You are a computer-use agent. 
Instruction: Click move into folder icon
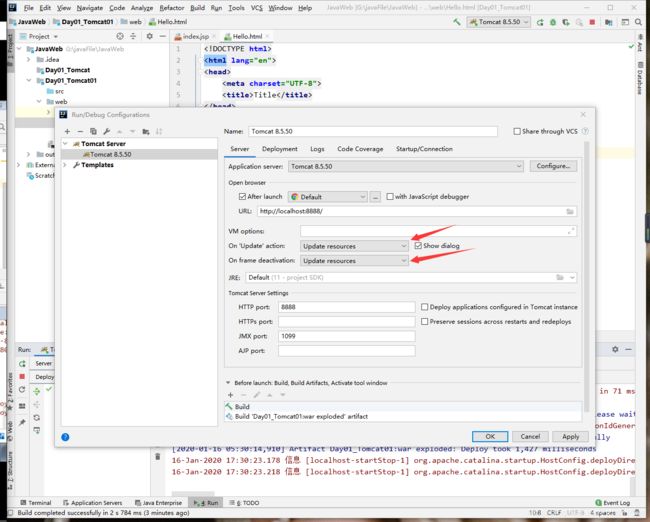pos(146,131)
